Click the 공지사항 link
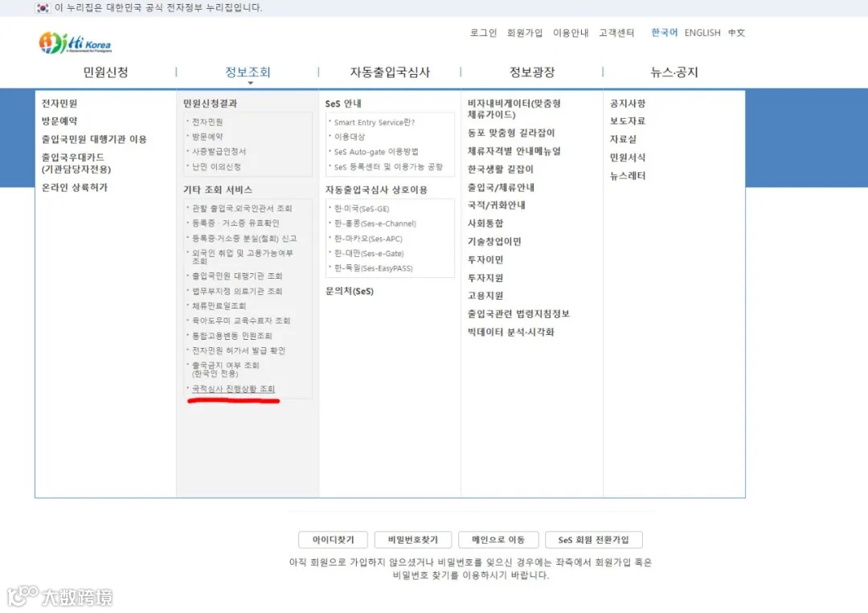Image resolution: width=868 pixels, height=613 pixels. (628, 103)
